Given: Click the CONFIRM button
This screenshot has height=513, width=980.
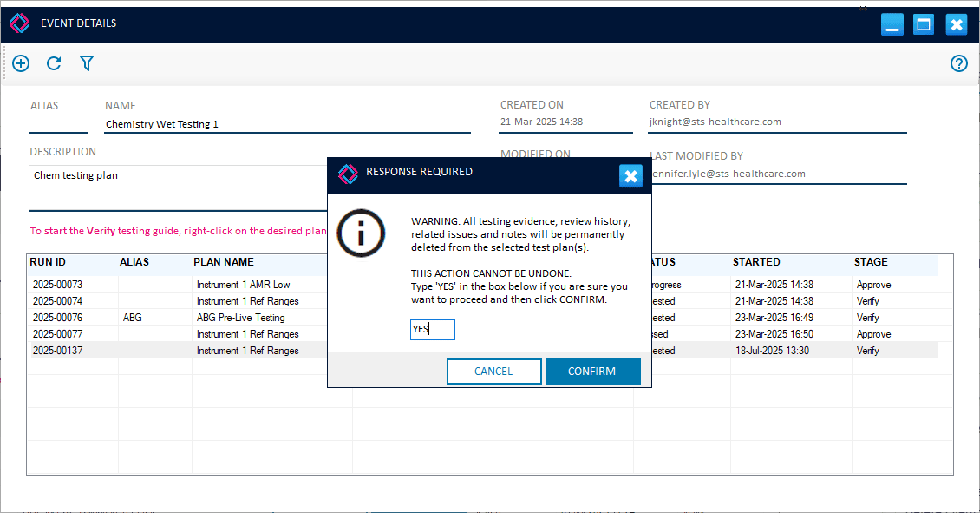Looking at the screenshot, I should pyautogui.click(x=592, y=371).
